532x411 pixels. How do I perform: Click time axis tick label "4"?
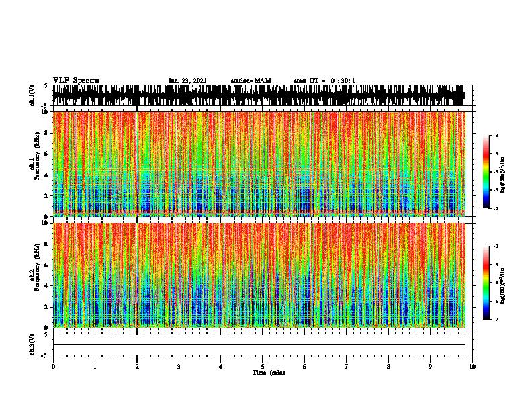coord(221,367)
